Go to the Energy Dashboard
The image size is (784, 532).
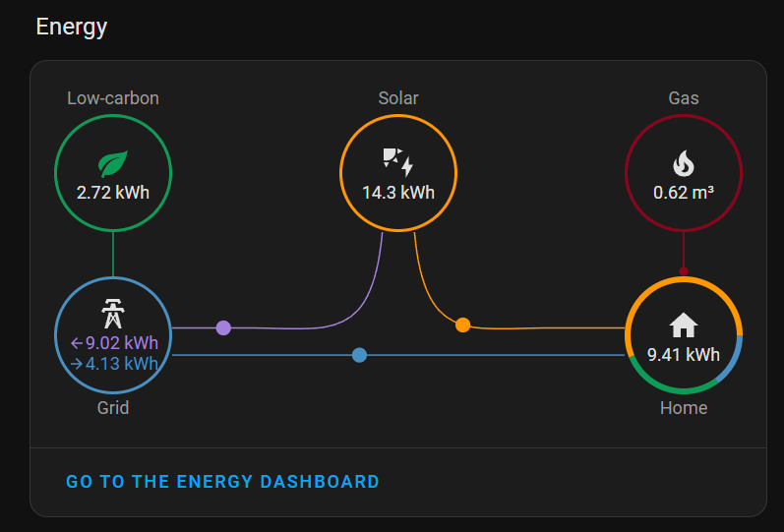click(x=222, y=482)
